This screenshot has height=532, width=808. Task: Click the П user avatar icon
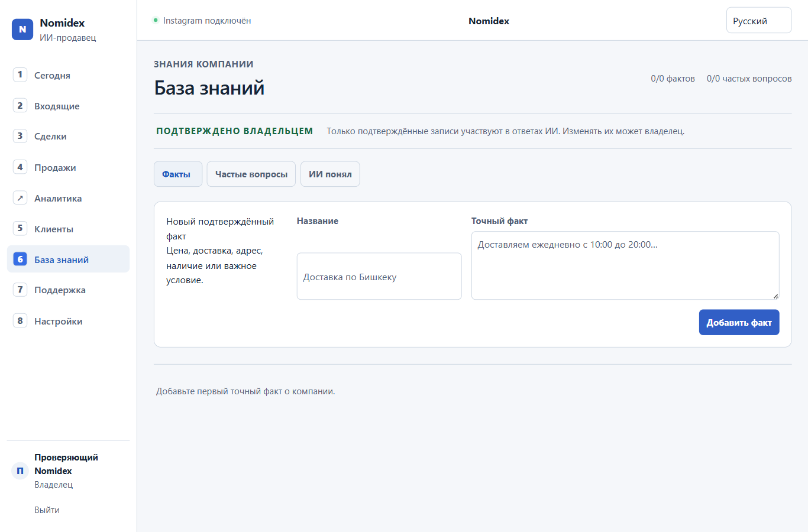20,471
